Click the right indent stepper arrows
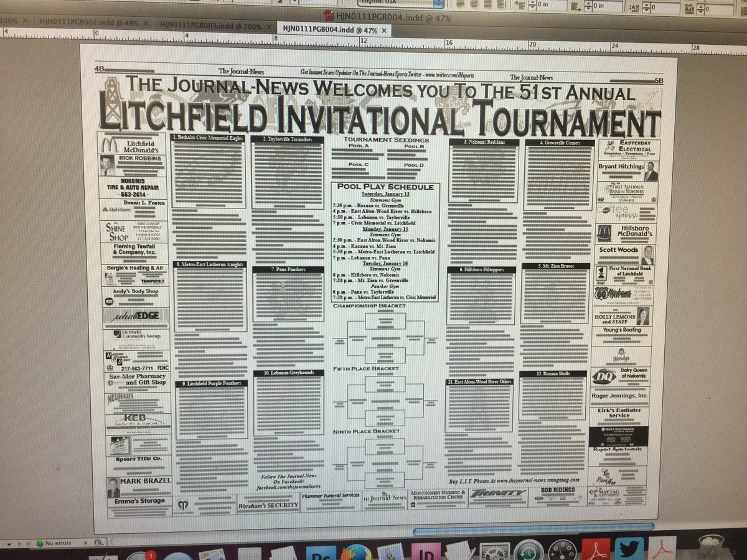The width and height of the screenshot is (747, 560). [x=588, y=6]
